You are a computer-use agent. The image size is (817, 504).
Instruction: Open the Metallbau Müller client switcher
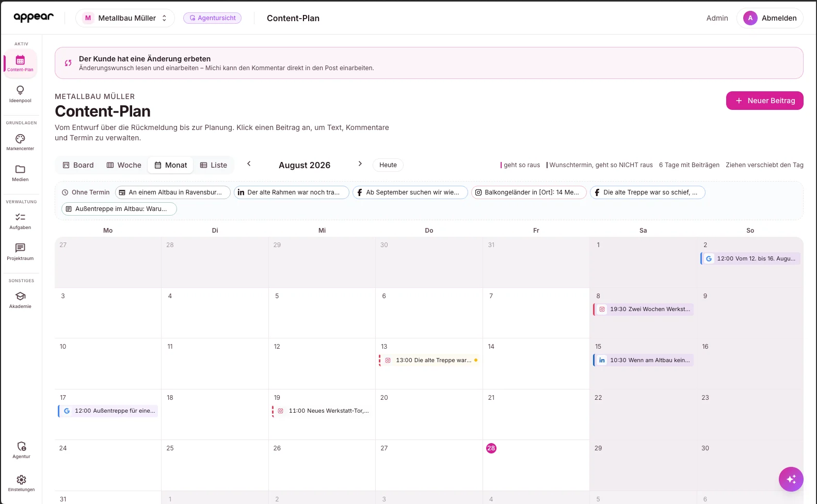tap(125, 18)
